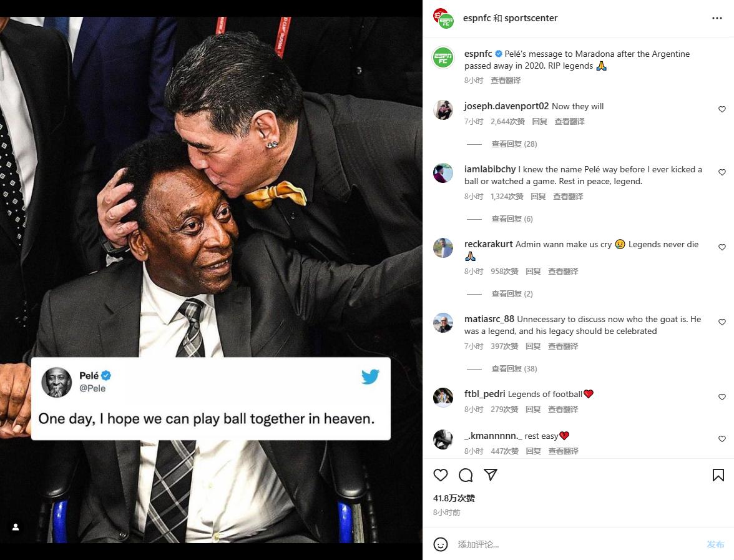This screenshot has width=734, height=560.
Task: Like joseph.davenport02's comment
Action: (722, 109)
